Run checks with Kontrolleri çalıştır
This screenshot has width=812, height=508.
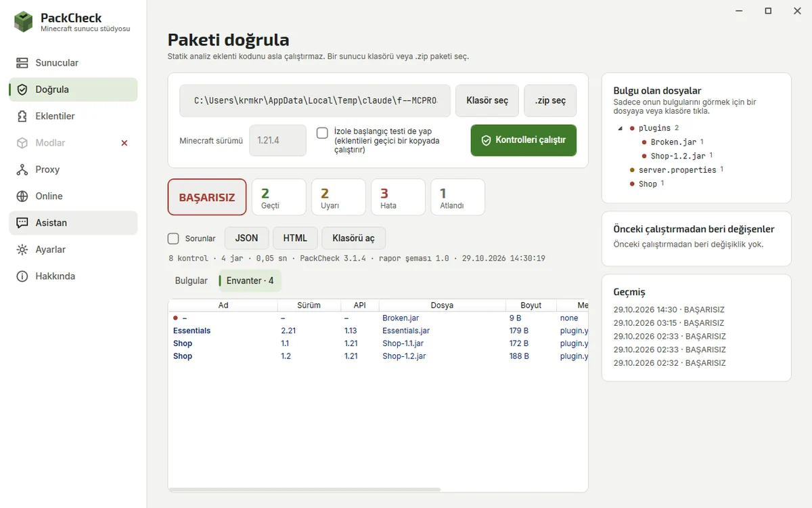[524, 140]
